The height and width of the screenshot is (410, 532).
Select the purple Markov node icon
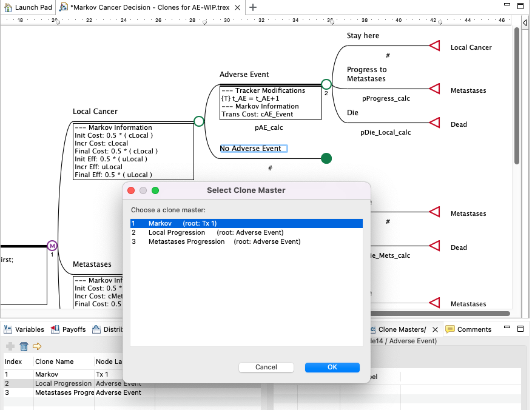[x=52, y=246]
